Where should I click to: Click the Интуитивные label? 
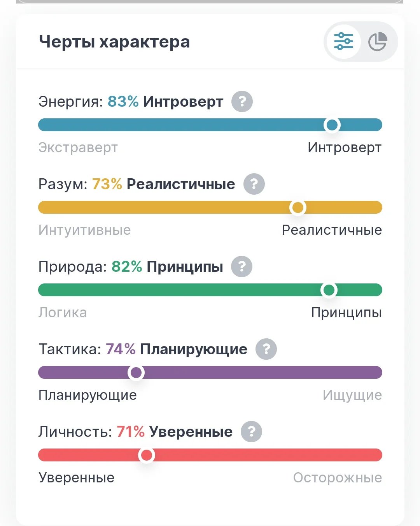(x=85, y=230)
